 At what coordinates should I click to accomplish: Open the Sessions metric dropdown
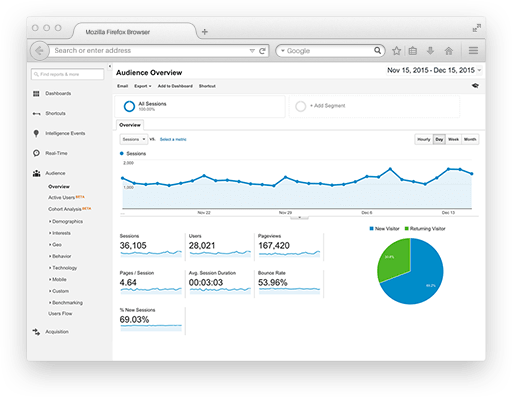[133, 139]
